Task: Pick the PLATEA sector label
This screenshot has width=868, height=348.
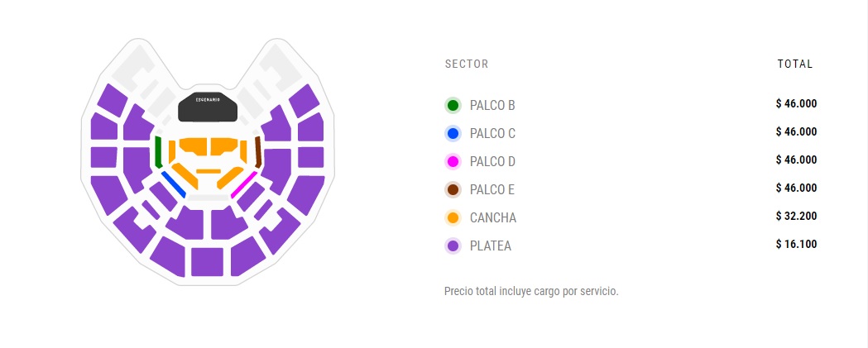Action: tap(491, 246)
